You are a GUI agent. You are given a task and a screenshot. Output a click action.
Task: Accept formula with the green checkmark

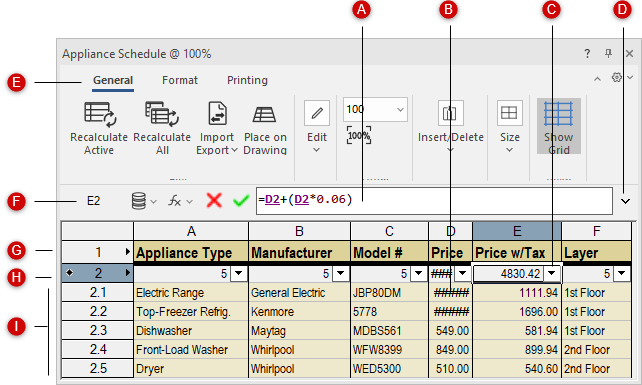pyautogui.click(x=241, y=201)
